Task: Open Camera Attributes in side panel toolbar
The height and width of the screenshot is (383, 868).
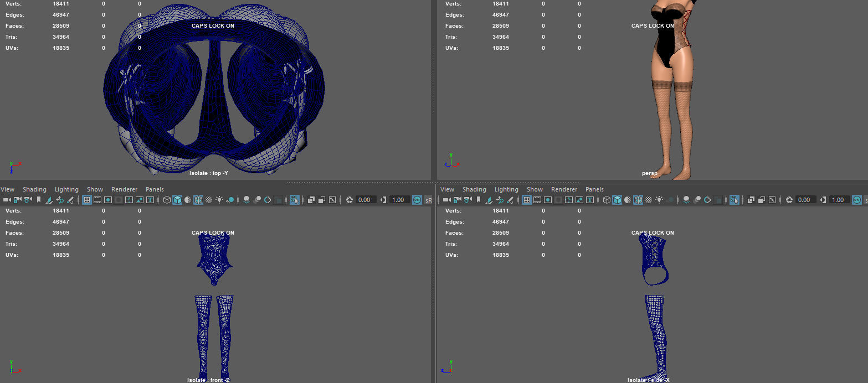Action: (468, 200)
